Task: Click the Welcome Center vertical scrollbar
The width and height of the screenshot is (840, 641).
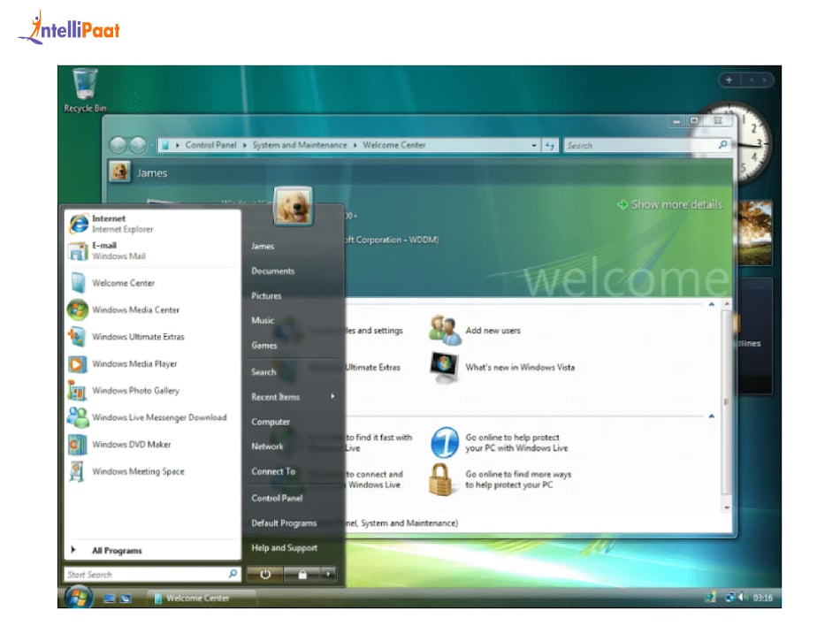Action: [x=727, y=401]
